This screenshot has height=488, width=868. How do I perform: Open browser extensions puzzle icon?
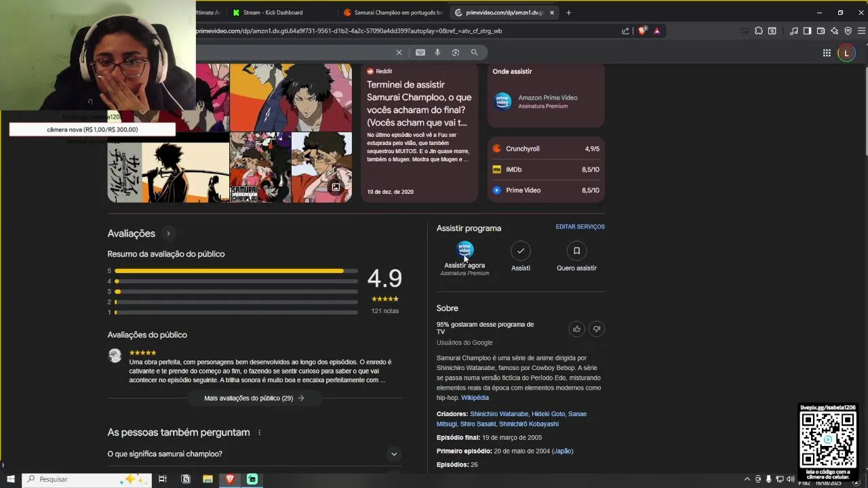tap(759, 30)
